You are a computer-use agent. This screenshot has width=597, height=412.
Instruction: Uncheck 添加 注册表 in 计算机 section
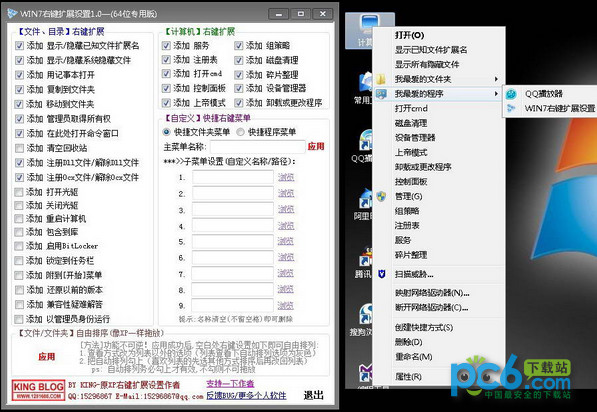(166, 60)
